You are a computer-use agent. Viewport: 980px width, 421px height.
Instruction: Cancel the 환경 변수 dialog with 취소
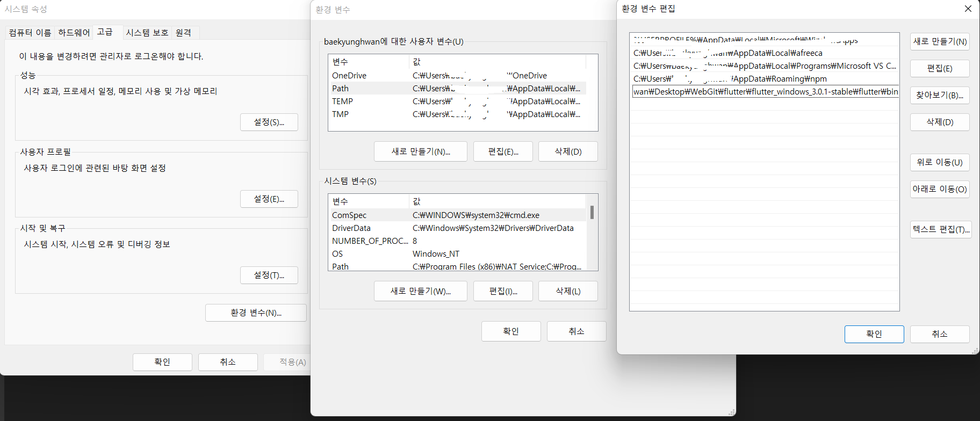[577, 331]
